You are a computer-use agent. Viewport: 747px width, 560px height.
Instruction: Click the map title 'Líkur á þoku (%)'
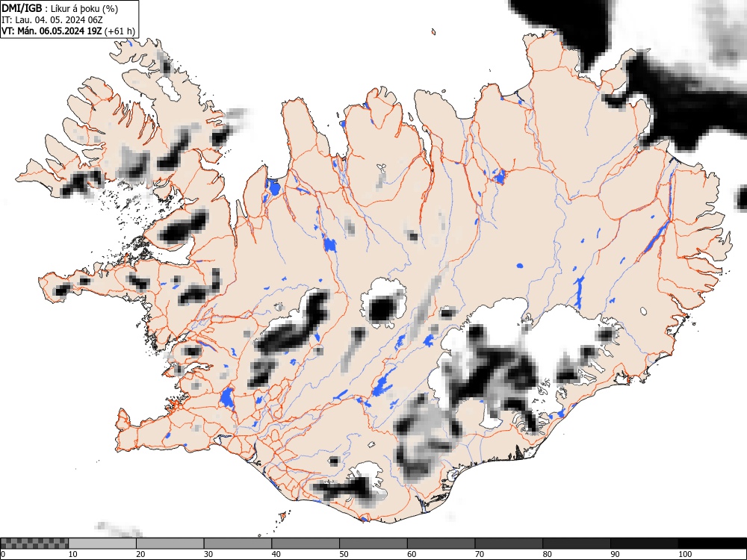point(84,8)
